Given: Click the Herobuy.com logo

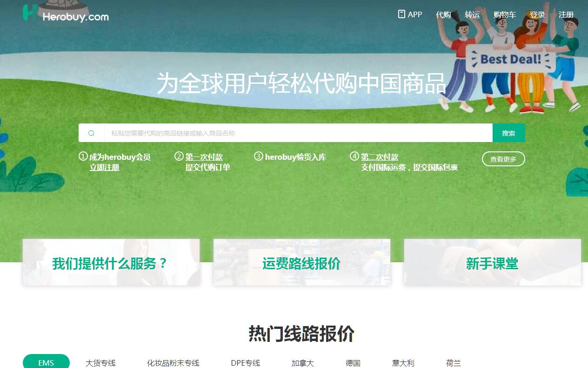Looking at the screenshot, I should click(x=66, y=14).
